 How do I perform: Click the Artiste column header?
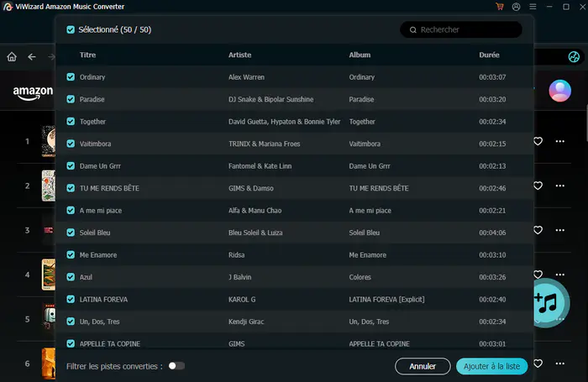click(240, 55)
